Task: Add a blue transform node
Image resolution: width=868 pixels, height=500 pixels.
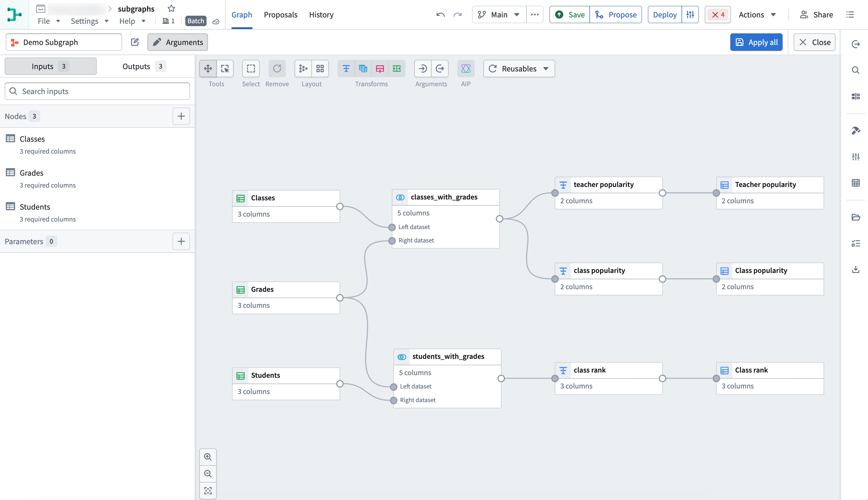Action: [346, 69]
